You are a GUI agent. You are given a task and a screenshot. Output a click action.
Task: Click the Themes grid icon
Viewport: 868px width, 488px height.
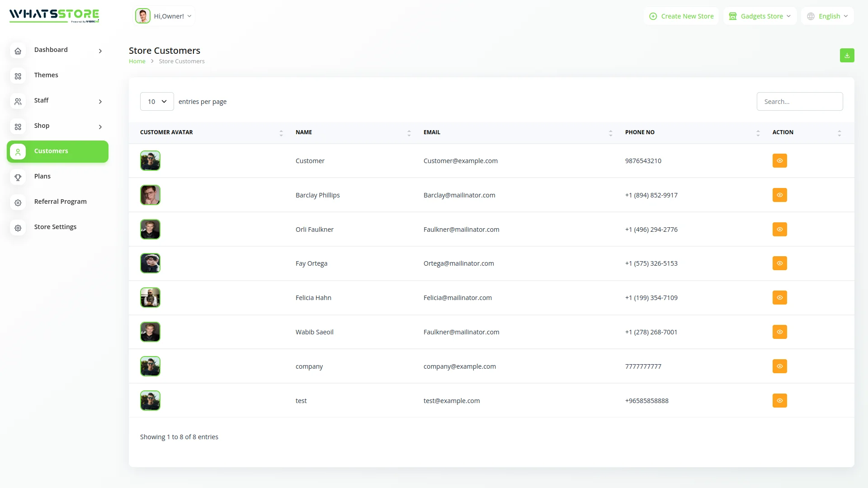point(18,76)
